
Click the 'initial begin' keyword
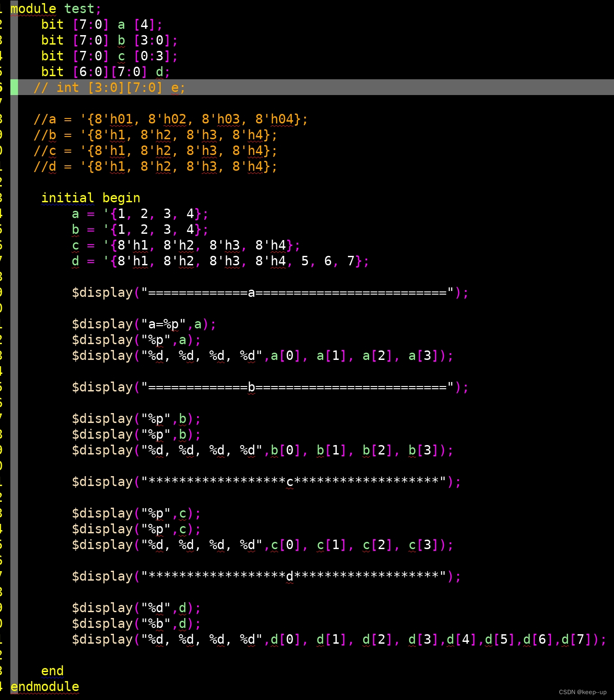[x=90, y=197]
